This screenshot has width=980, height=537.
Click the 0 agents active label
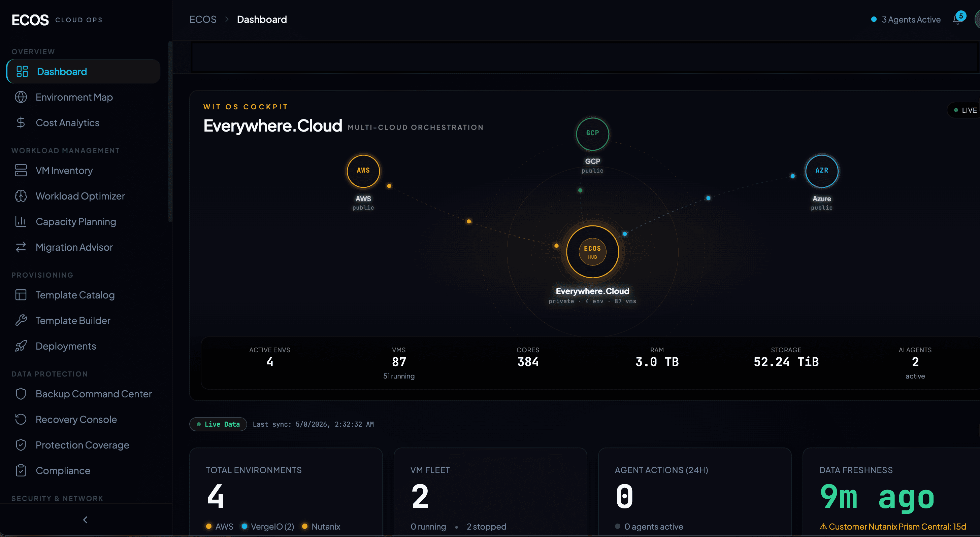649,526
